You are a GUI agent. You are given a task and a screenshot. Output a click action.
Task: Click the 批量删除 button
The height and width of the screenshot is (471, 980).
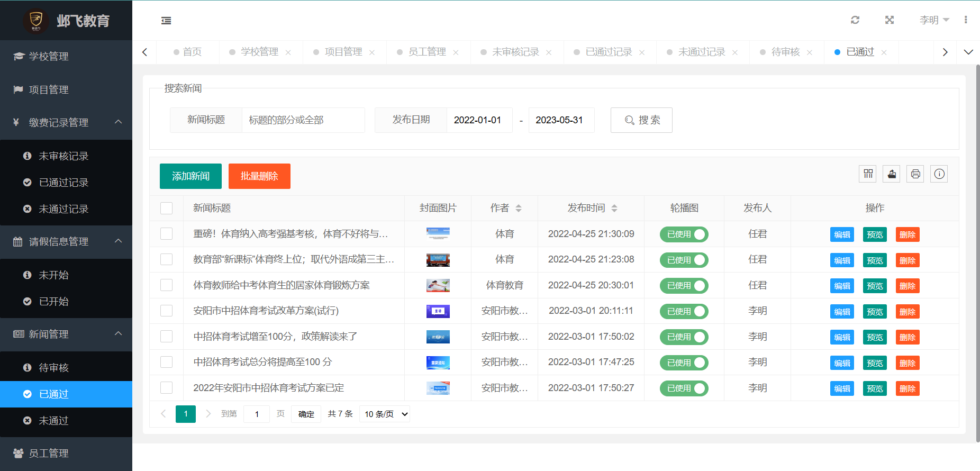click(x=259, y=176)
